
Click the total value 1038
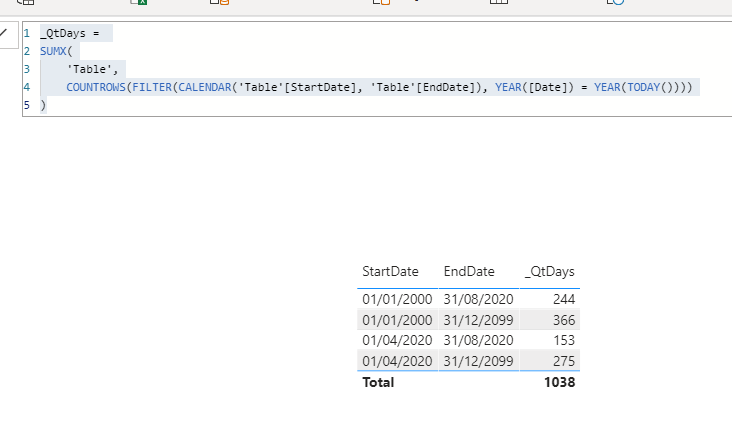[x=559, y=382]
